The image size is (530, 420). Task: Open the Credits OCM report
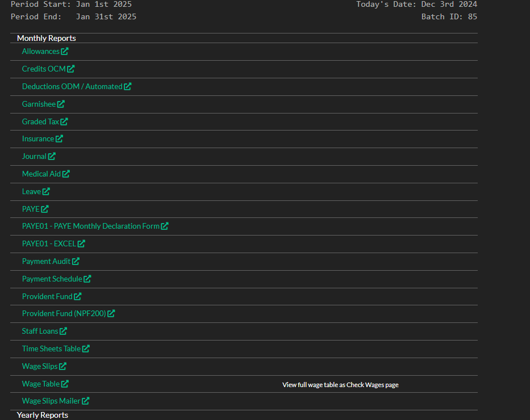click(x=44, y=69)
